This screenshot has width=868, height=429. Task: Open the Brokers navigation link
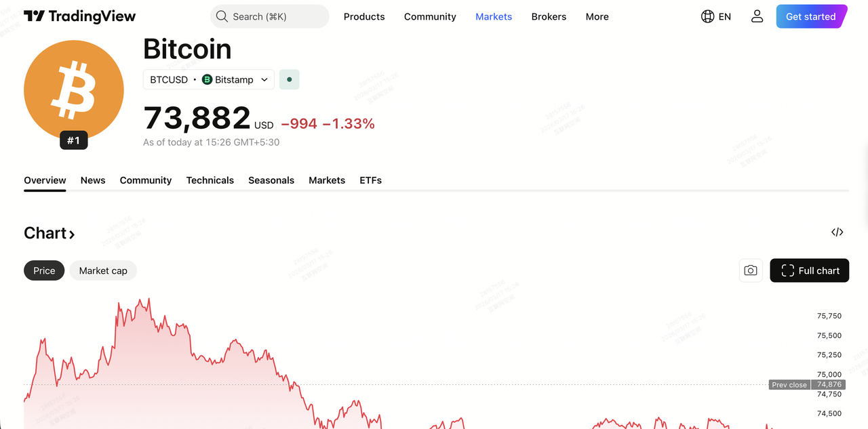click(x=549, y=16)
